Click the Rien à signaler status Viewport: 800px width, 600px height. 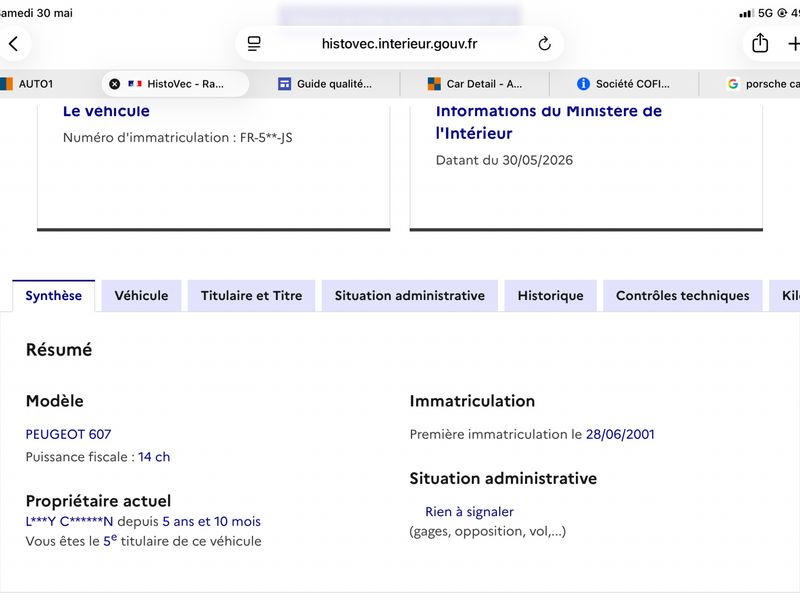click(x=469, y=512)
